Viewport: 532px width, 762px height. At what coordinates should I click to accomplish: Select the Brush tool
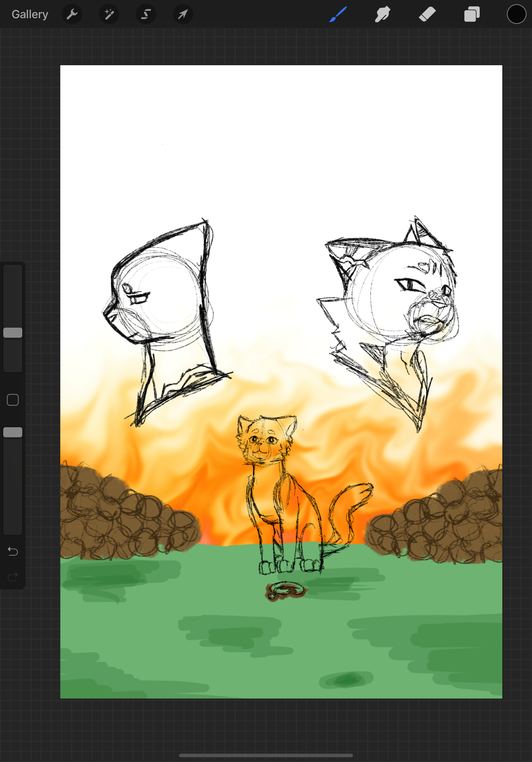tap(338, 14)
